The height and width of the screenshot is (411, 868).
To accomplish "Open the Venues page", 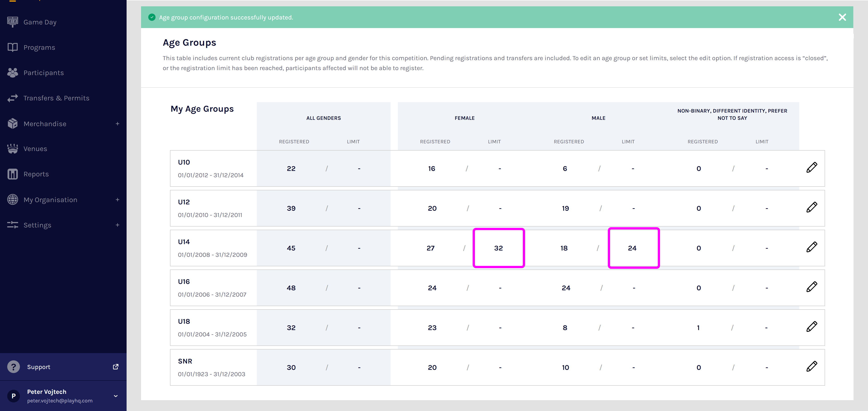I will (35, 149).
